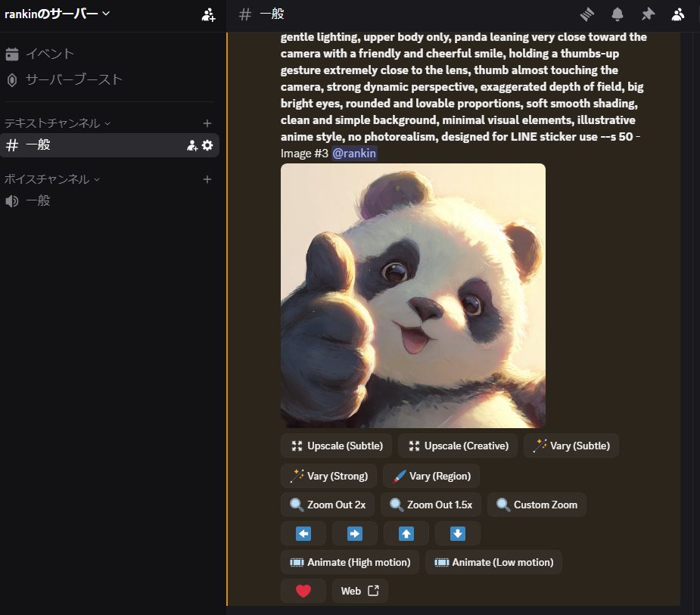Add a new text channel with plus

coord(207,123)
